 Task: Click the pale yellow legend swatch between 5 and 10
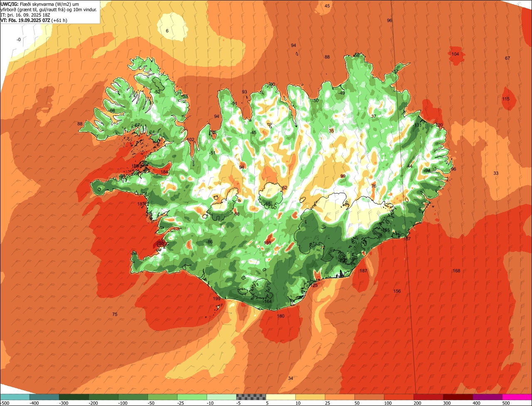pyautogui.click(x=281, y=397)
